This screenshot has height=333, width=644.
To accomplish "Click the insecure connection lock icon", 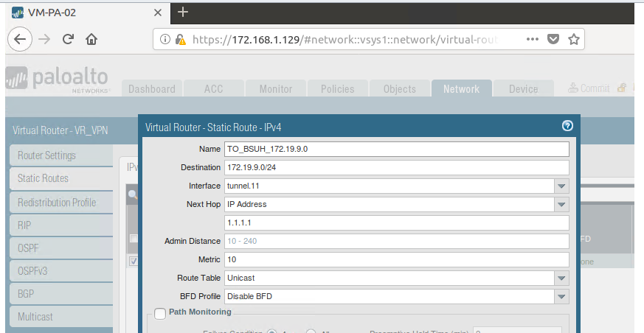I will (x=180, y=39).
